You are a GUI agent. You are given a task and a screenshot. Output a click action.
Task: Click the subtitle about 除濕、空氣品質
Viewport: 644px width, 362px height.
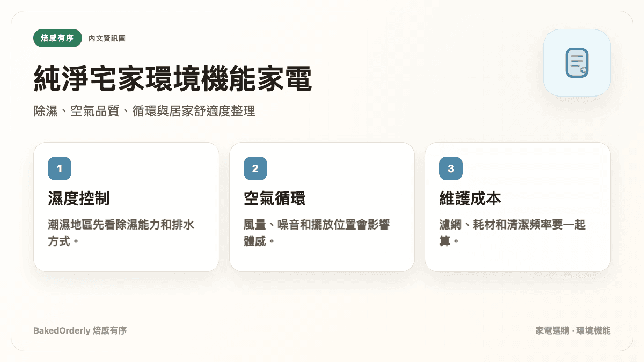point(144,112)
